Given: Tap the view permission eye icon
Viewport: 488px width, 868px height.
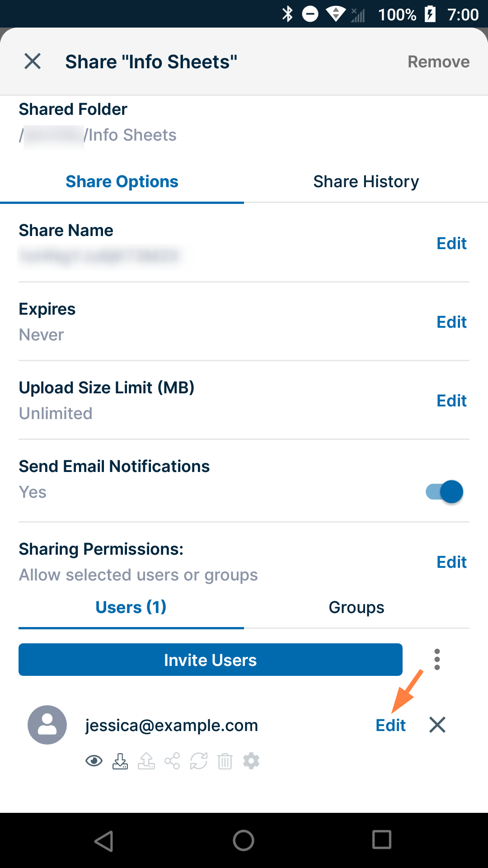Looking at the screenshot, I should pos(94,761).
